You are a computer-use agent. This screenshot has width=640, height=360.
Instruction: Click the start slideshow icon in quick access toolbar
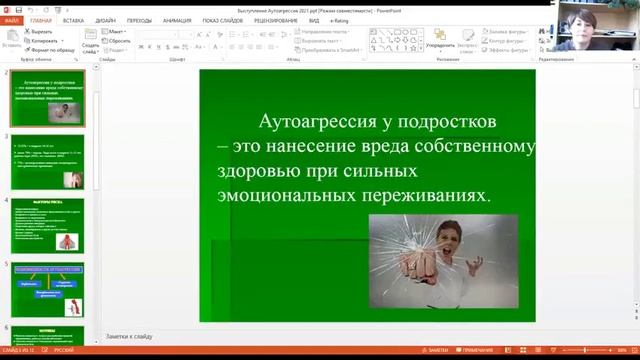click(58, 10)
